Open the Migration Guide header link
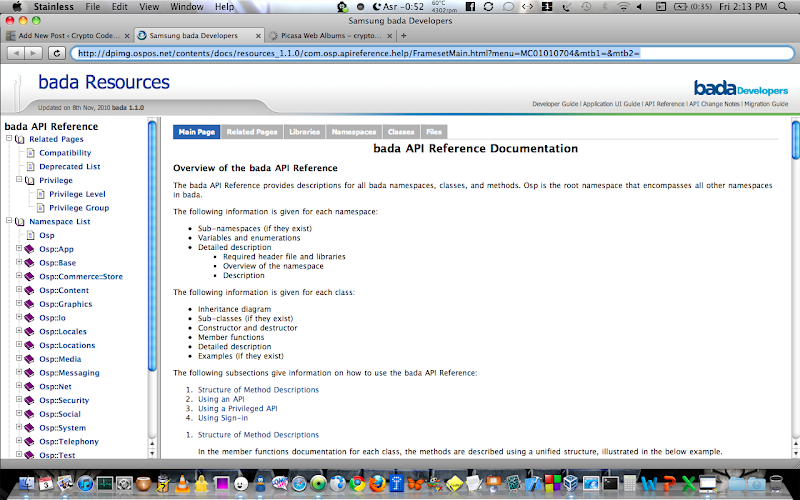 pos(766,104)
